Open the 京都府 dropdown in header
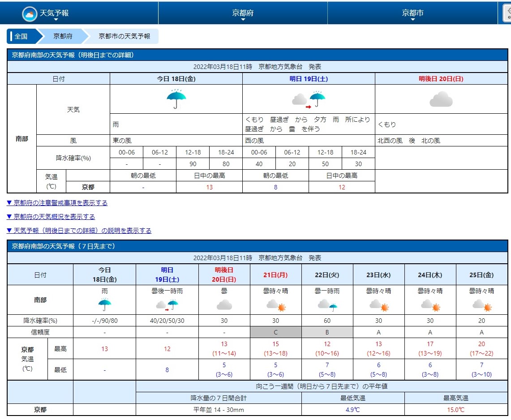Viewport: 511px width, 420px height. pyautogui.click(x=243, y=13)
